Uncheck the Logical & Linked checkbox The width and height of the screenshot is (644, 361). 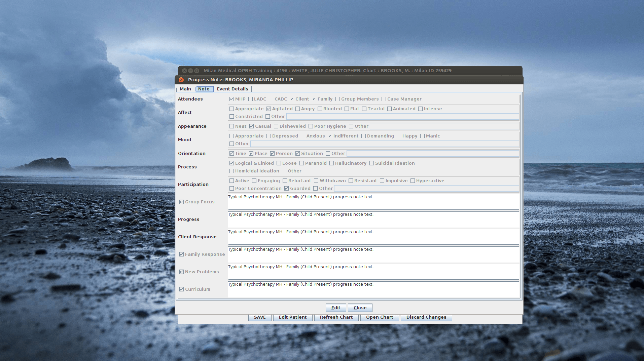click(231, 163)
